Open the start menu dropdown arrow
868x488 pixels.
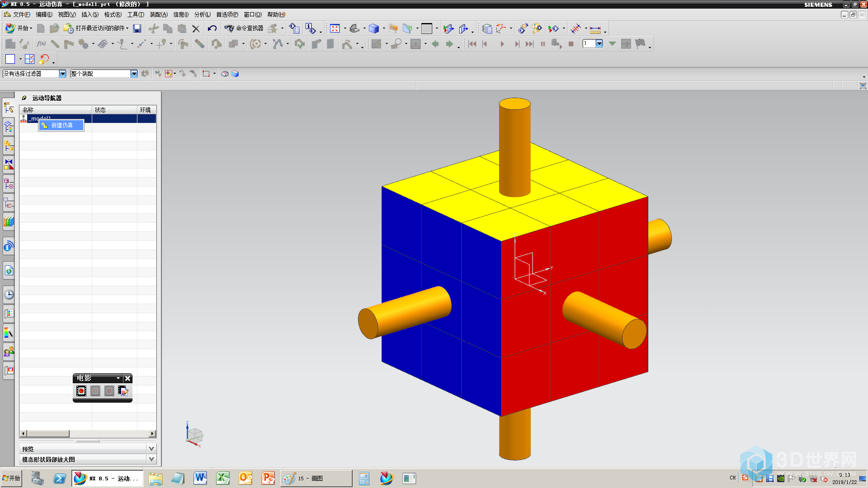tap(31, 28)
